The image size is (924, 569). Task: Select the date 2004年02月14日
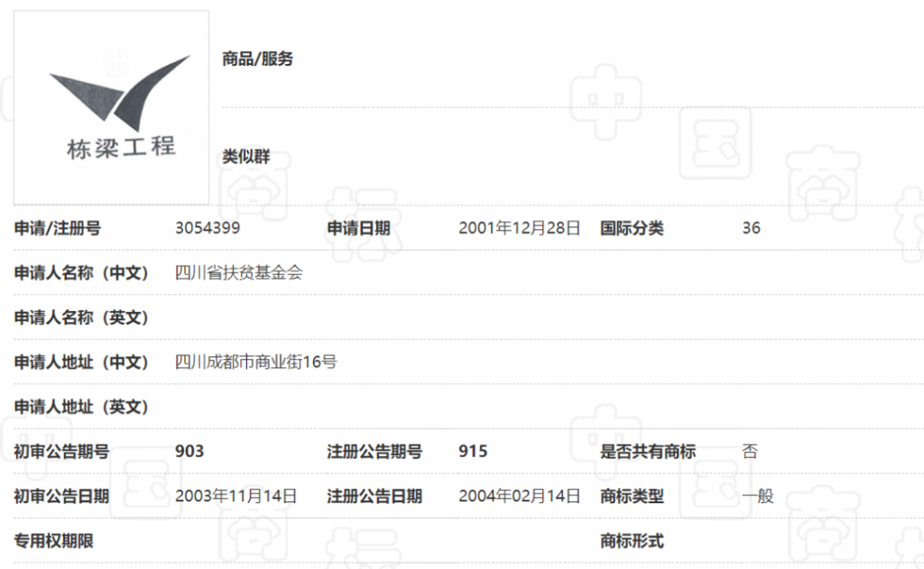(519, 496)
